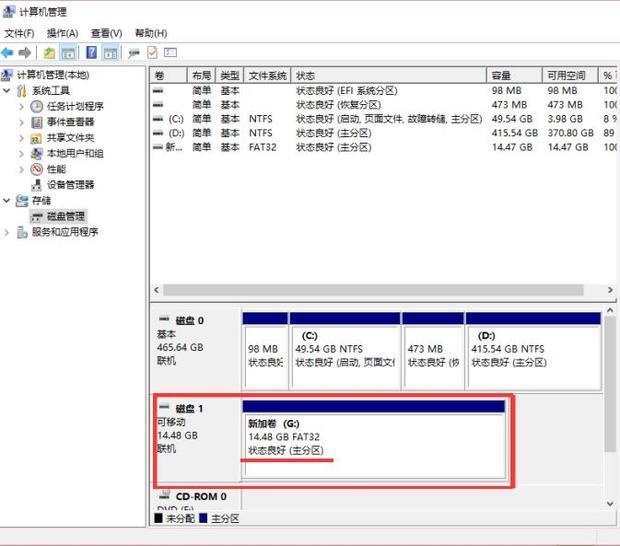Open the 文件(F) File menu
Image resolution: width=620 pixels, height=546 pixels.
(19, 33)
